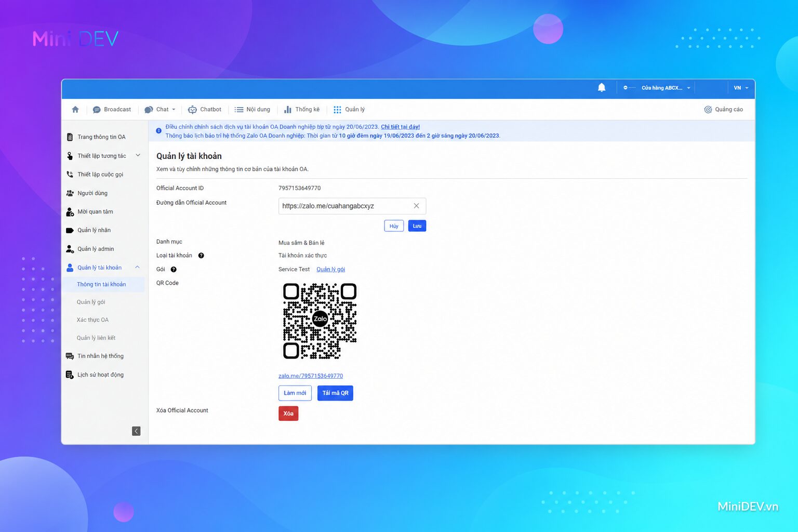Screen dimensions: 798x532
Task: Click the red Xóa delete button
Action: (x=288, y=414)
